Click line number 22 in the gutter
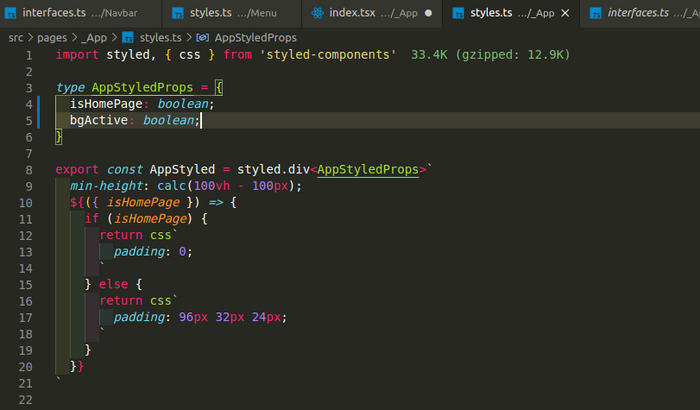The height and width of the screenshot is (410, 700). (25, 400)
